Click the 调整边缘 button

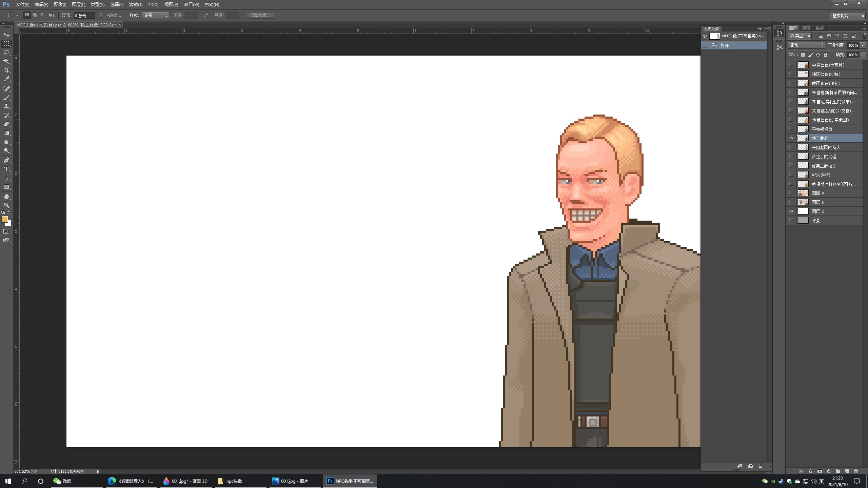click(x=260, y=15)
